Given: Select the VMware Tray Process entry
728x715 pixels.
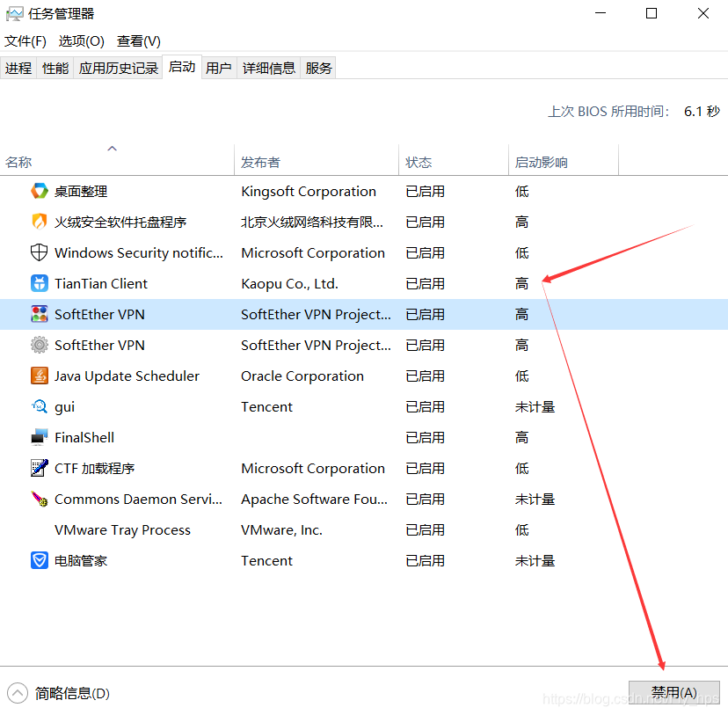Looking at the screenshot, I should (x=122, y=530).
